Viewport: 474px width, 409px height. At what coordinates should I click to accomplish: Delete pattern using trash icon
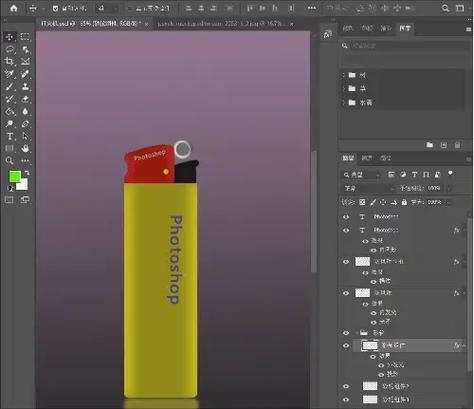tap(458, 145)
